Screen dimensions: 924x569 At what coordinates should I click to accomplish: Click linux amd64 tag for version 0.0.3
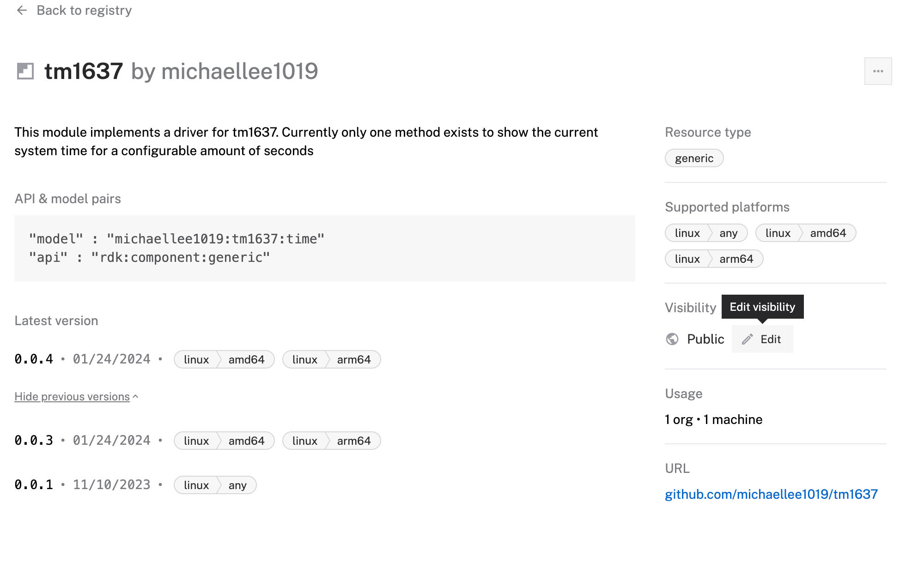pos(224,441)
